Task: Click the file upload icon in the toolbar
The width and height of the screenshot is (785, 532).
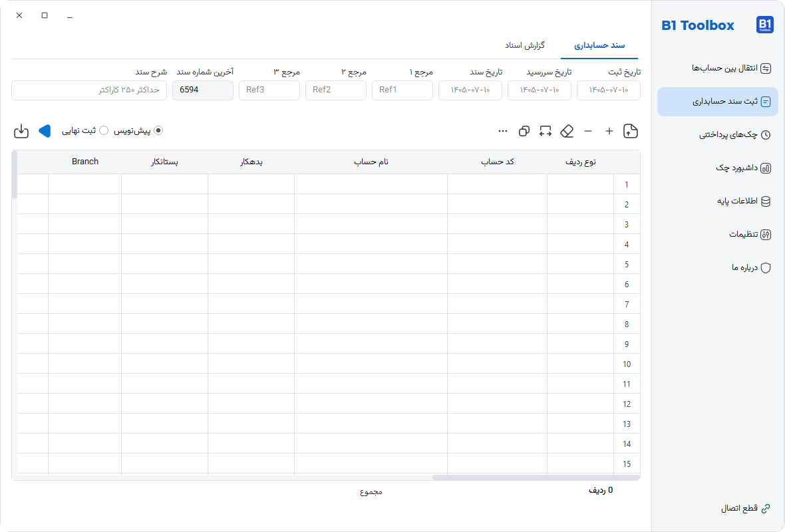Action: point(630,131)
